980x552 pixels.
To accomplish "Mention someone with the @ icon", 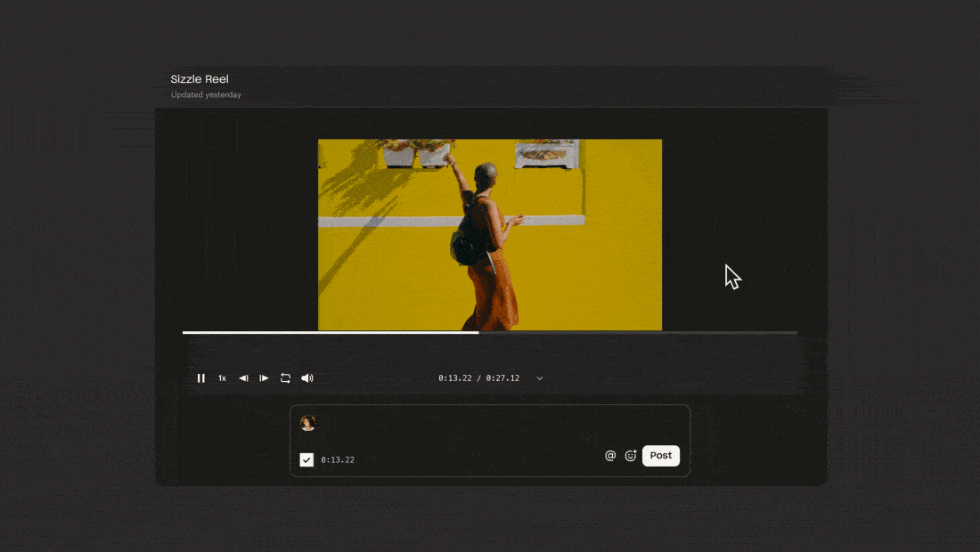I will tap(610, 456).
